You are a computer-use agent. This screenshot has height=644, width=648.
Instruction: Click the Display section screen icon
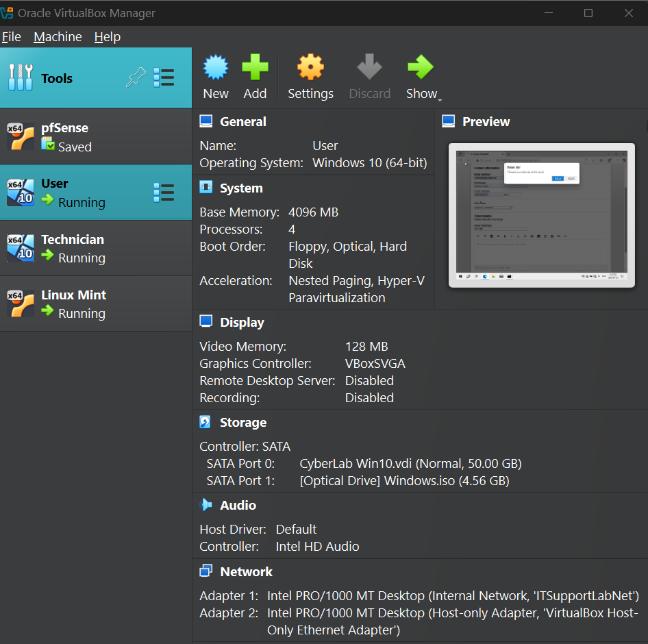[205, 321]
